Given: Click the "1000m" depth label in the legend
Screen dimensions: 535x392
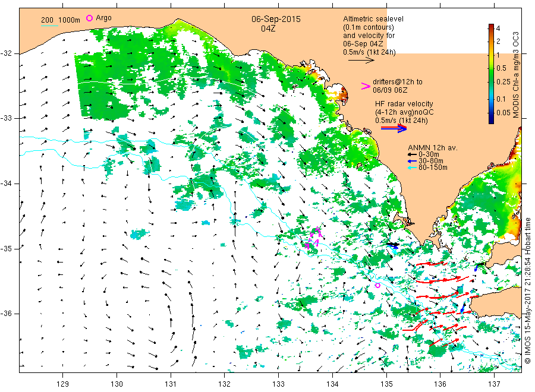Looking at the screenshot, I should [70, 20].
